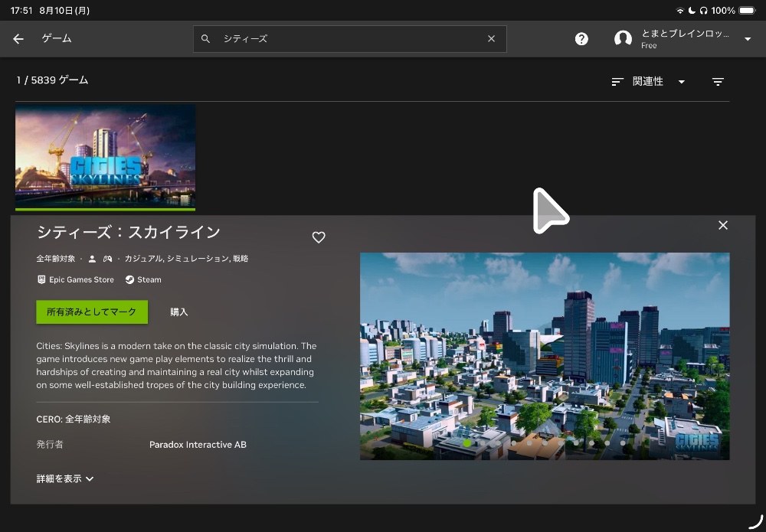Viewport: 766px width, 532px height.
Task: Select the Cities Skylines game thumbnail
Action: click(106, 157)
